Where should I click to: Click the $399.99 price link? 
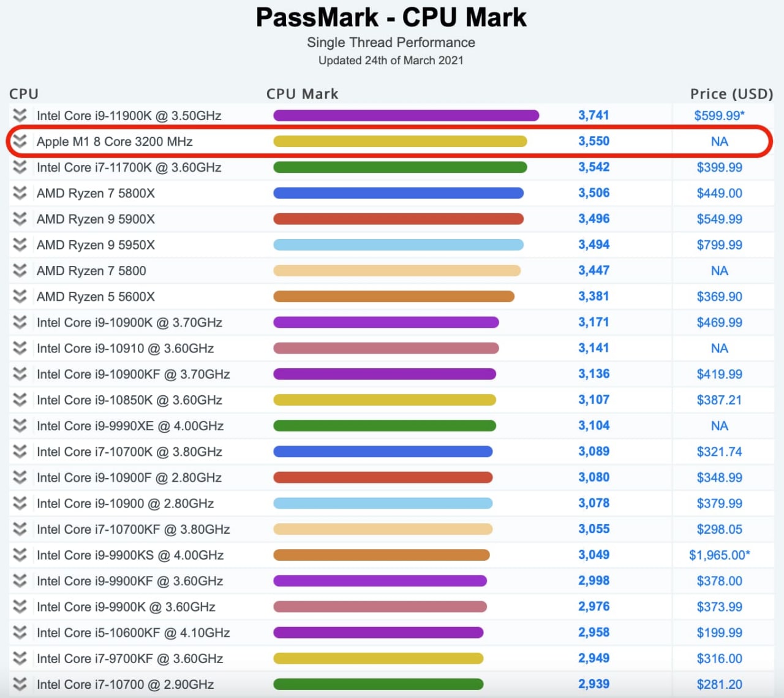[719, 167]
